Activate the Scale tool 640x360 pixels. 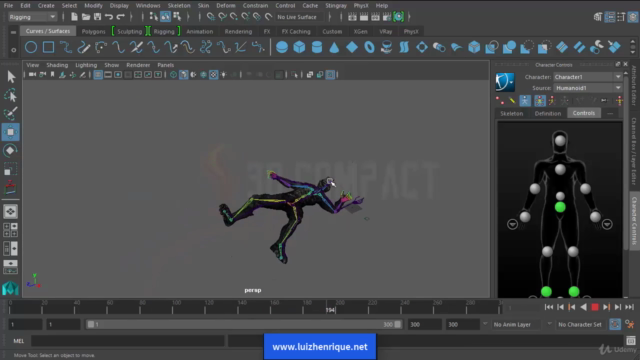[x=11, y=169]
